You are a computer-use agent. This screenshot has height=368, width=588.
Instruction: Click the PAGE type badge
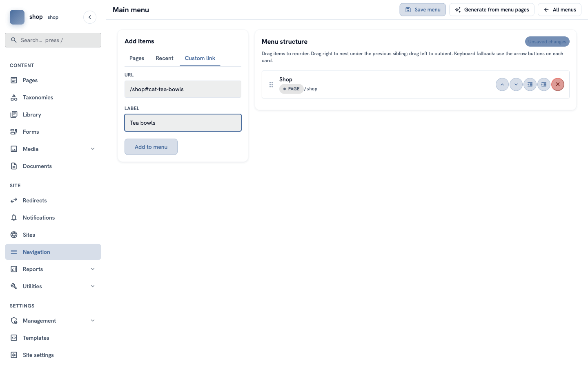pos(291,89)
